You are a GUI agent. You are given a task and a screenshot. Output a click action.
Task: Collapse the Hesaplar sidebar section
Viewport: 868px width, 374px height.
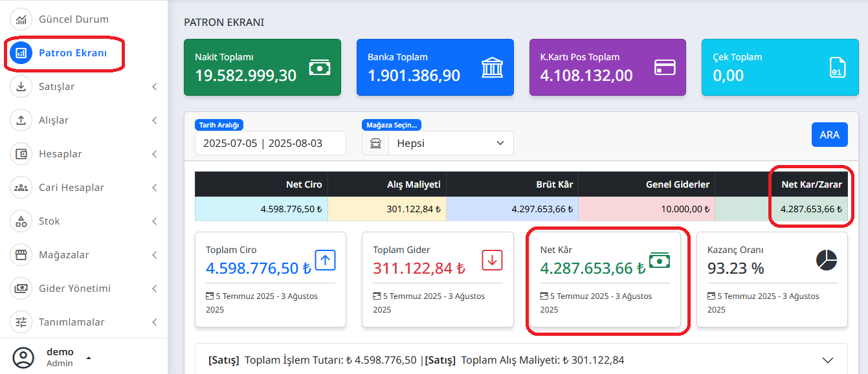pos(155,153)
